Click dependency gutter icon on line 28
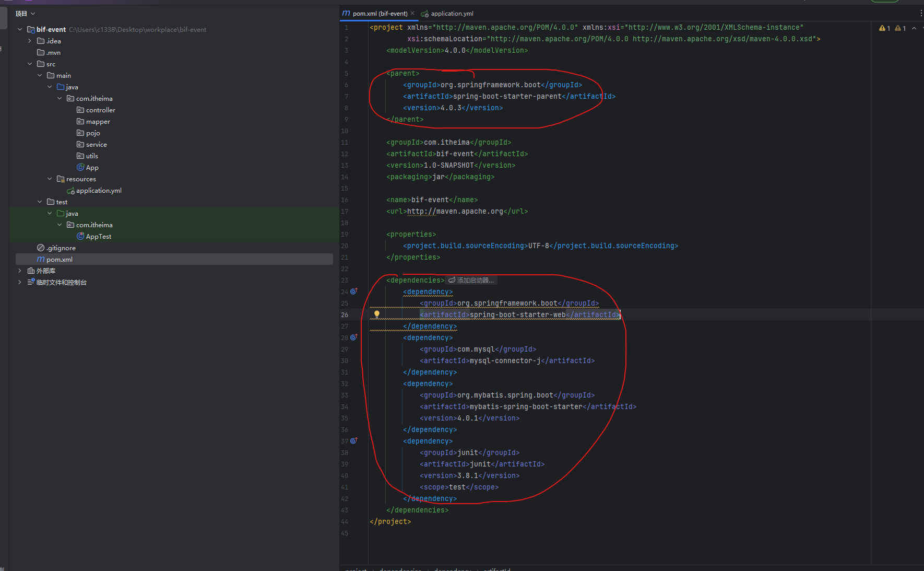The height and width of the screenshot is (571, 924). point(353,337)
